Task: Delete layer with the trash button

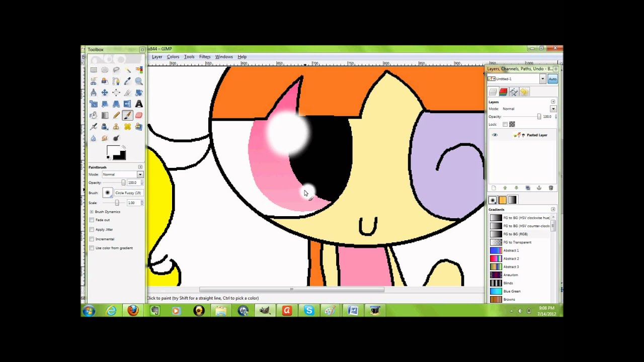Action: [x=551, y=188]
